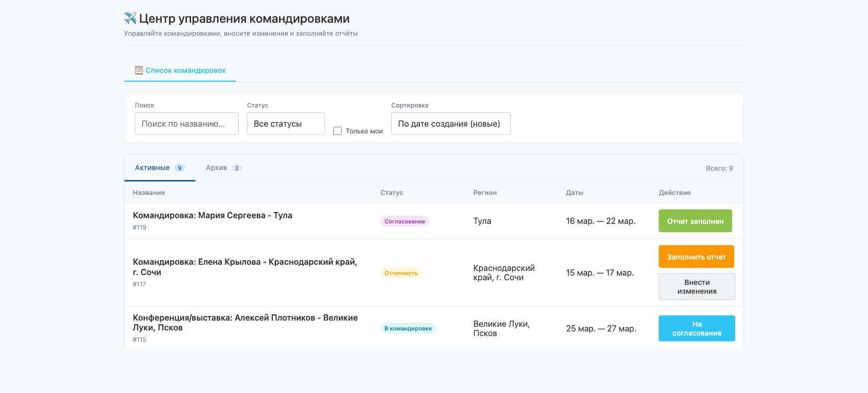This screenshot has width=868, height=393.
Task: Click the Внести изменения button
Action: [696, 286]
